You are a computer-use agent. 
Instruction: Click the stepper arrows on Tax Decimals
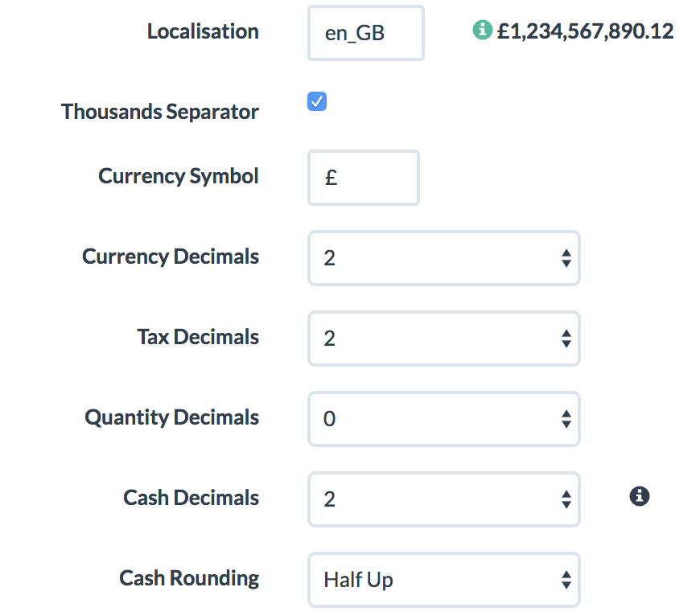(566, 339)
